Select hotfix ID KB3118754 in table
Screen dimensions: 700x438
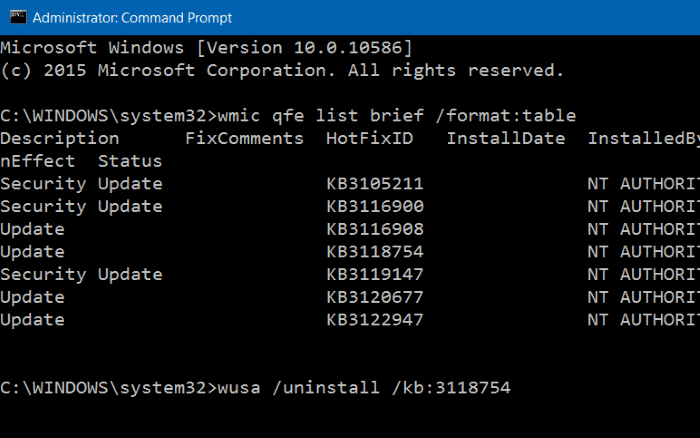point(375,252)
